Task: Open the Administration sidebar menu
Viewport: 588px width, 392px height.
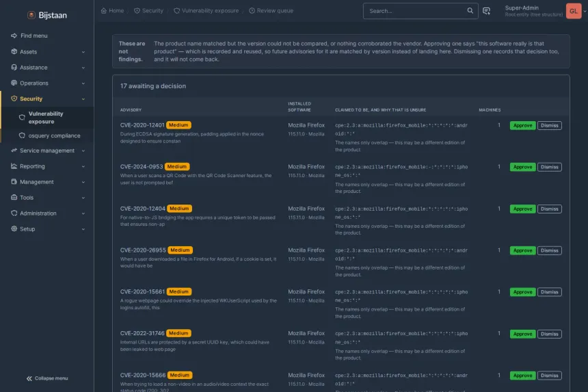Action: [x=47, y=213]
